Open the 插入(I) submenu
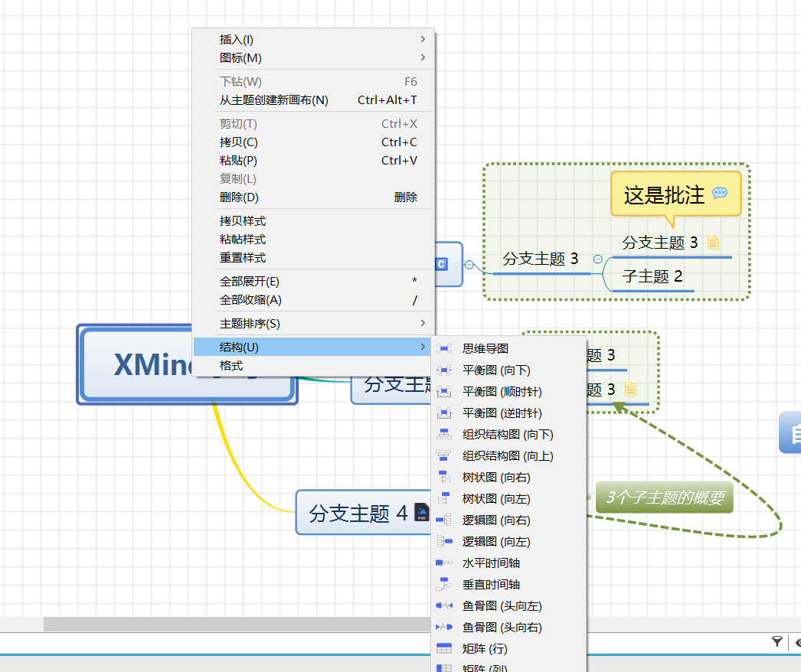 tap(237, 39)
